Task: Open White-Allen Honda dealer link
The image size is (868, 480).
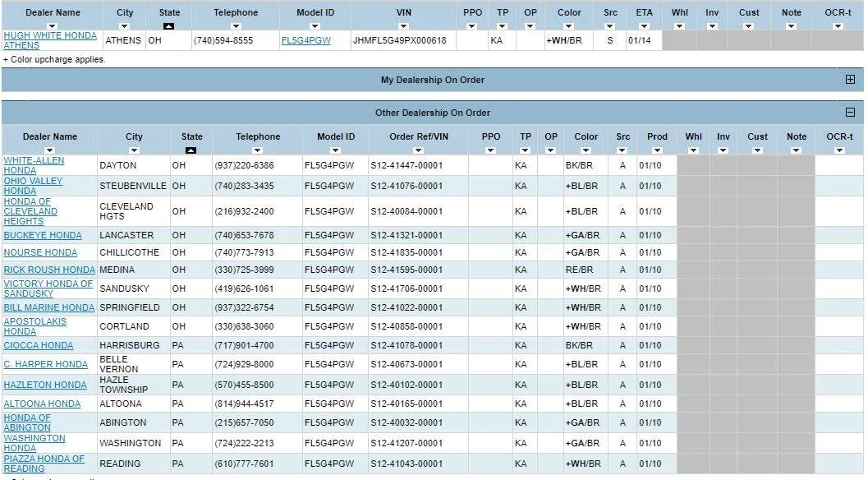Action: point(34,165)
